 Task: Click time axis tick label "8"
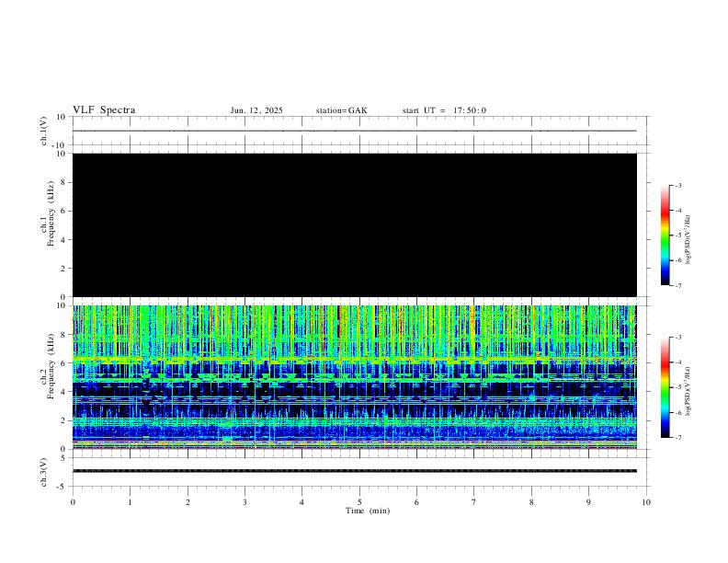tap(531, 502)
